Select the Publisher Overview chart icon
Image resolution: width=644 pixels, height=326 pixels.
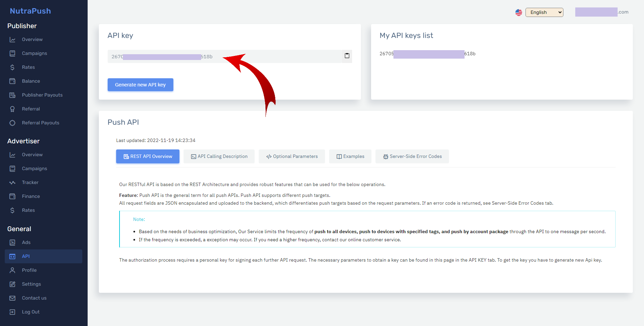(13, 39)
